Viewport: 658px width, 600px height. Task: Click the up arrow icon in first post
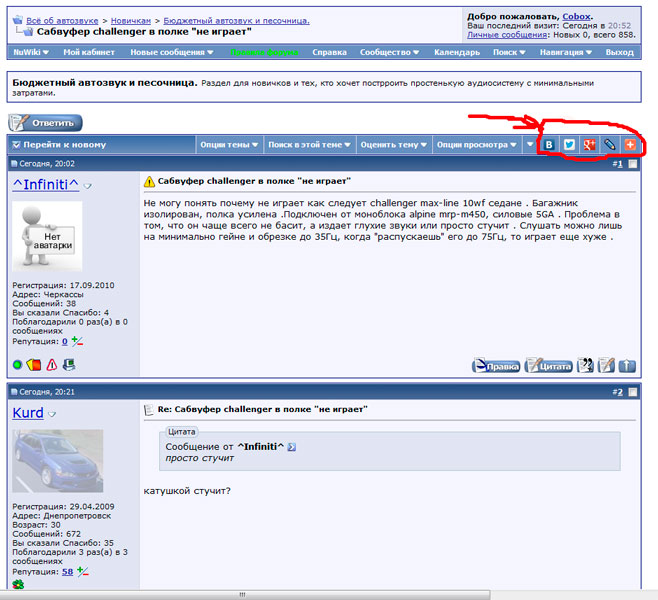(627, 365)
